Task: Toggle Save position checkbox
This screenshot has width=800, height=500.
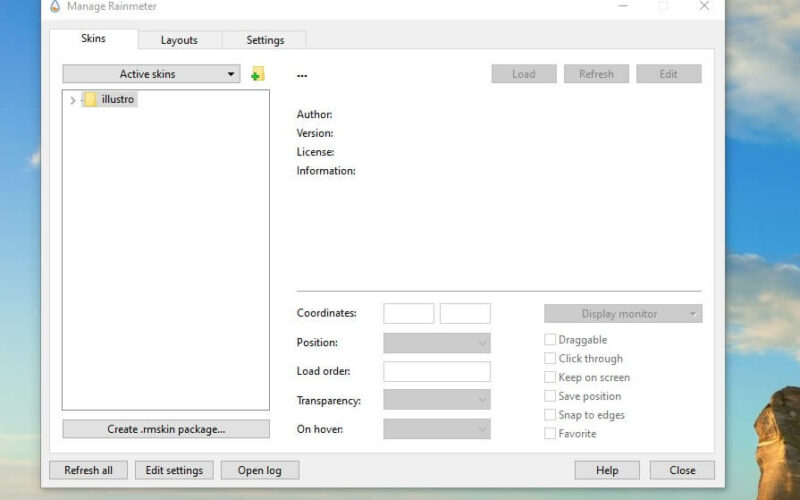Action: tap(550, 396)
